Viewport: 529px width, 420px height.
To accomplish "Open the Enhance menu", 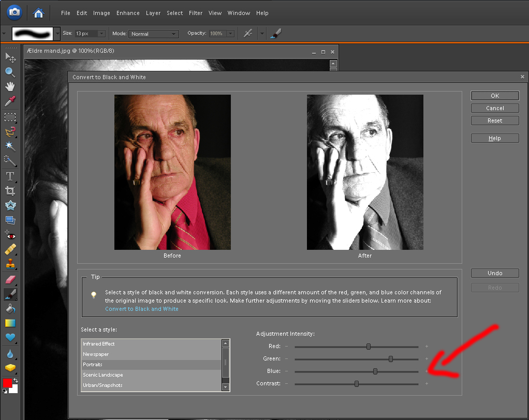I will click(128, 13).
